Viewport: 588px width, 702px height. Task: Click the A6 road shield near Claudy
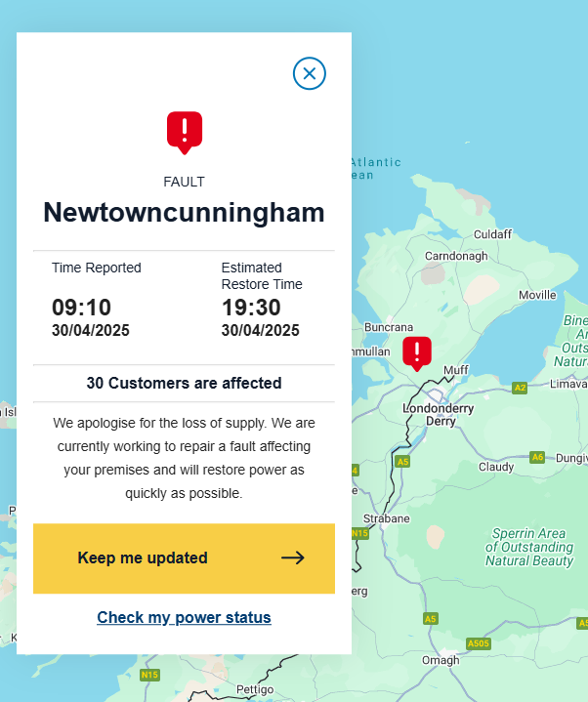pos(537,457)
